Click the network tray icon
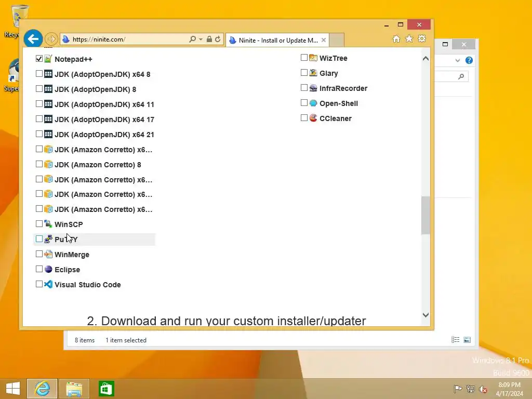Viewport: 532px width, 399px height. pos(470,389)
